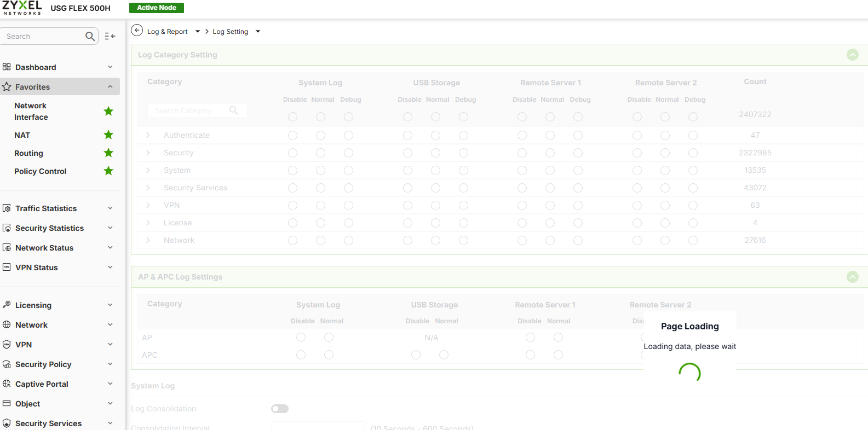This screenshot has width=868, height=430.
Task: Open Policy Control favorite page
Action: click(41, 171)
